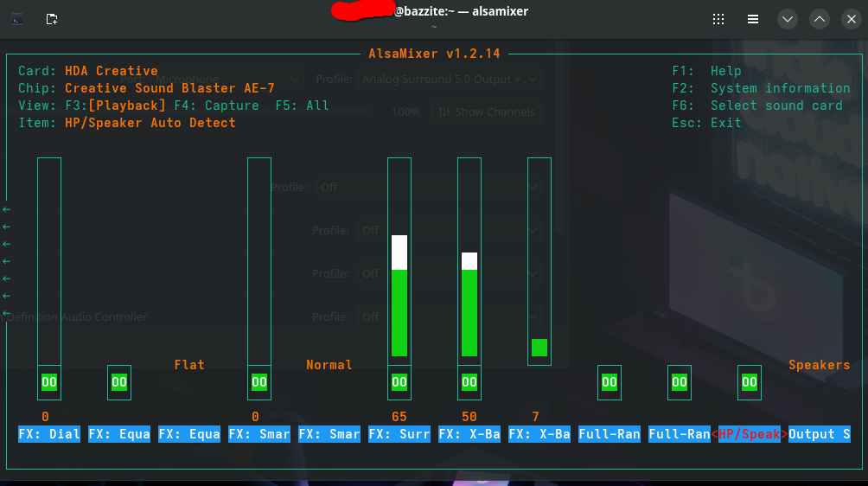Click the FX: Dial volume slider bar
The width and height of the screenshot is (868, 486).
[49, 261]
